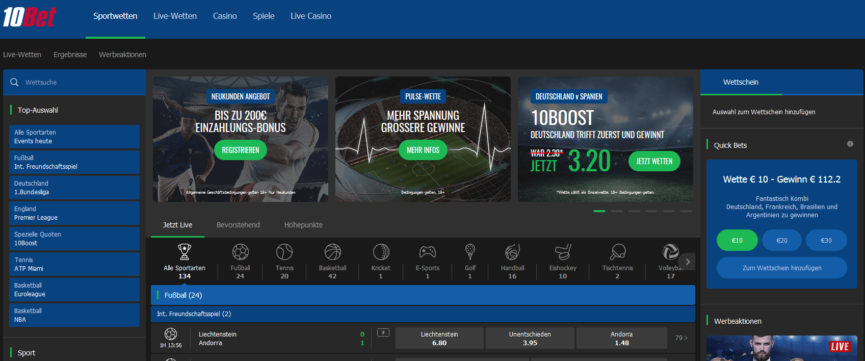Show more sports with right arrow
The image size is (865, 361).
click(x=687, y=262)
